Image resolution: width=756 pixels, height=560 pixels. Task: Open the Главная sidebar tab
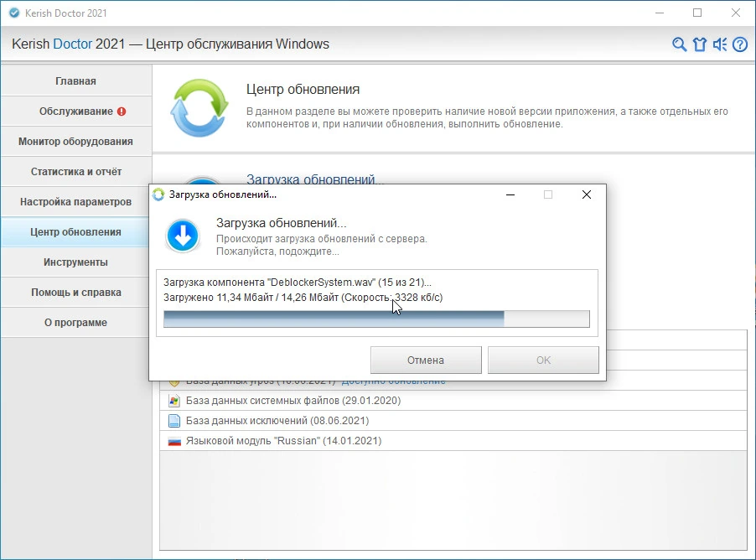pos(75,81)
